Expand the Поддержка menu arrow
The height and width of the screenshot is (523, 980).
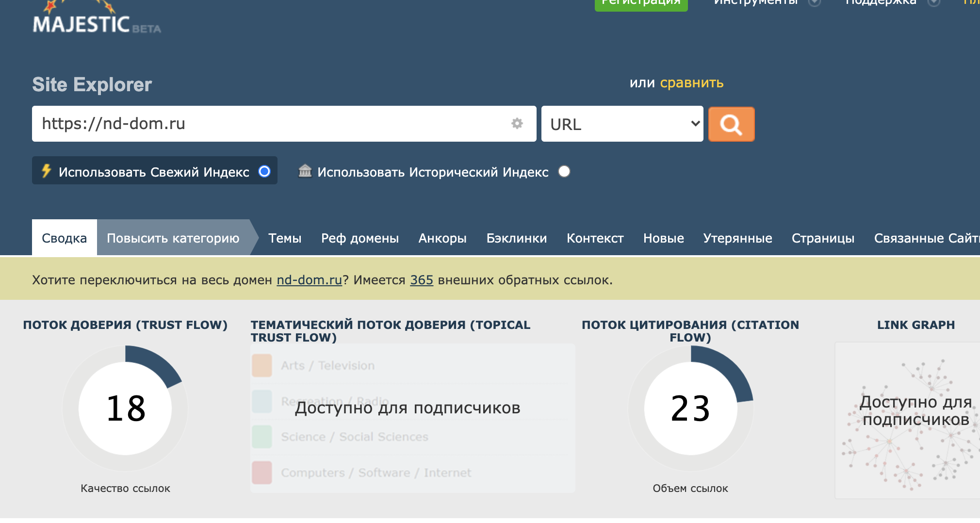(934, 2)
